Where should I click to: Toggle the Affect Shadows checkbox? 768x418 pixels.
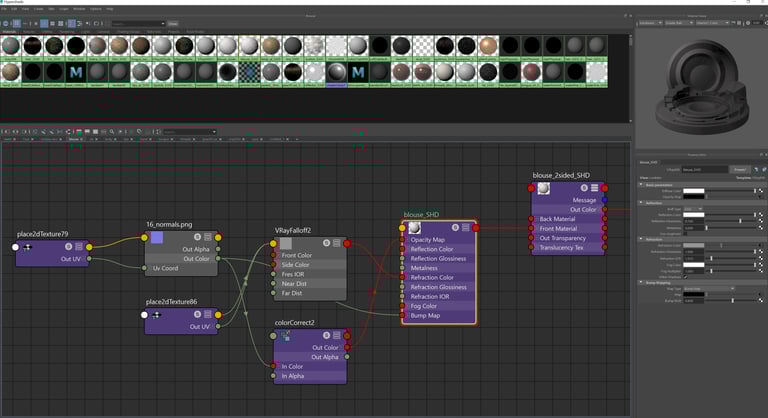[x=685, y=277]
